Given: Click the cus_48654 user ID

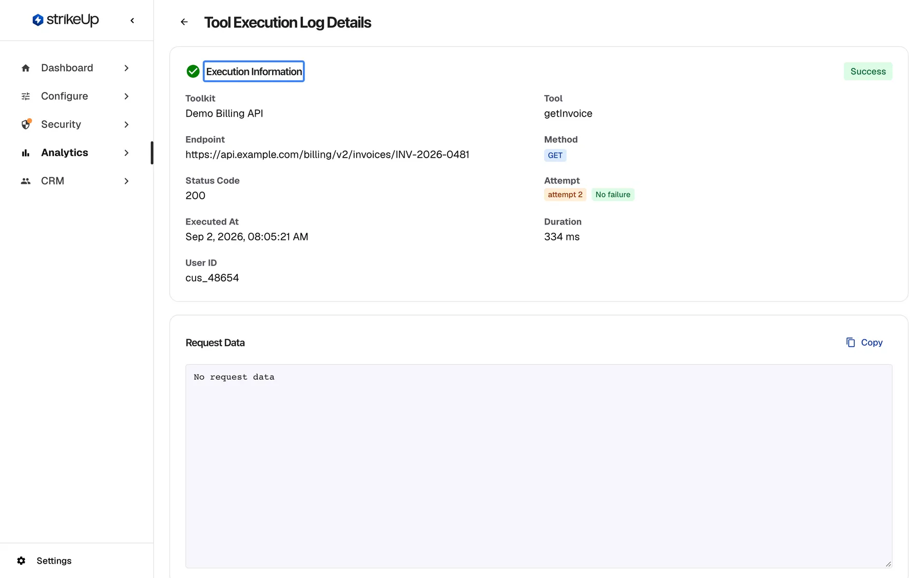Looking at the screenshot, I should click(212, 278).
